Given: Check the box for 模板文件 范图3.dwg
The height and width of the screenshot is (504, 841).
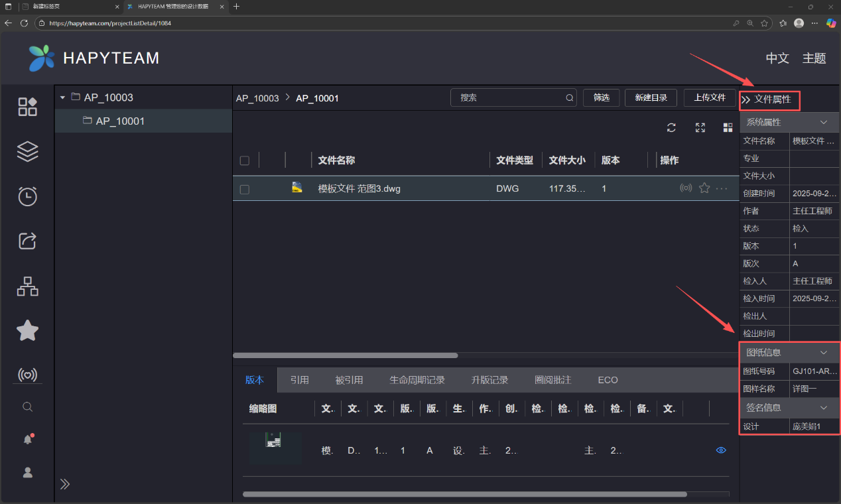Looking at the screenshot, I should coord(245,189).
